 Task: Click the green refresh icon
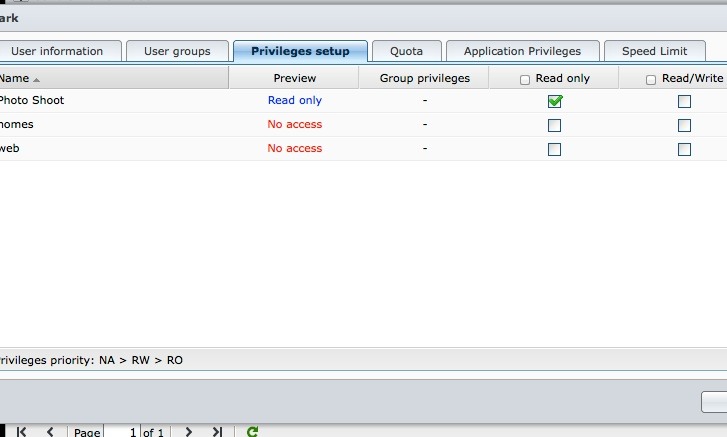253,432
